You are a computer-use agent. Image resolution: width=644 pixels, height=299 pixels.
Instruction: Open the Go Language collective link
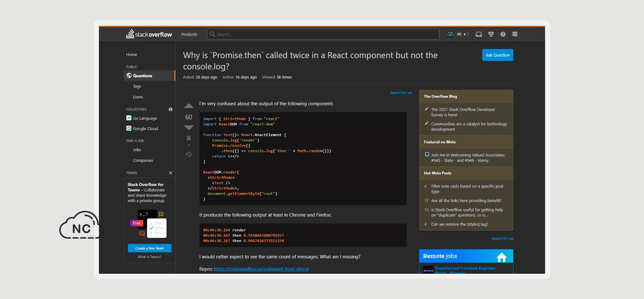pyautogui.click(x=145, y=119)
